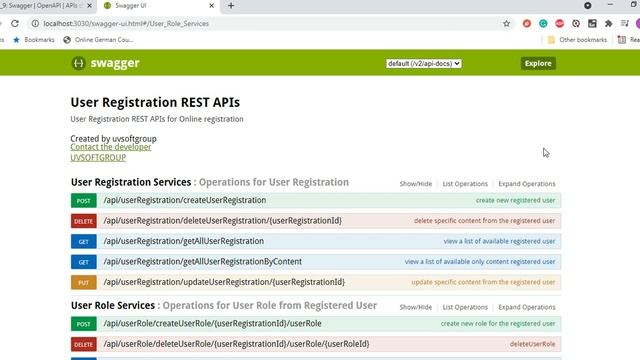Click the 'deleteUserRole' description text
This screenshot has height=360, width=640.
coord(532,344)
